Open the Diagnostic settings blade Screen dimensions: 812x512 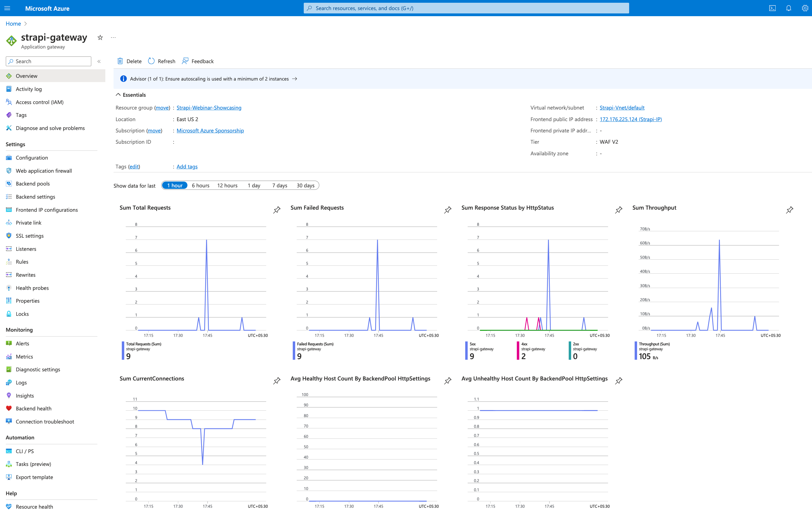click(x=38, y=369)
